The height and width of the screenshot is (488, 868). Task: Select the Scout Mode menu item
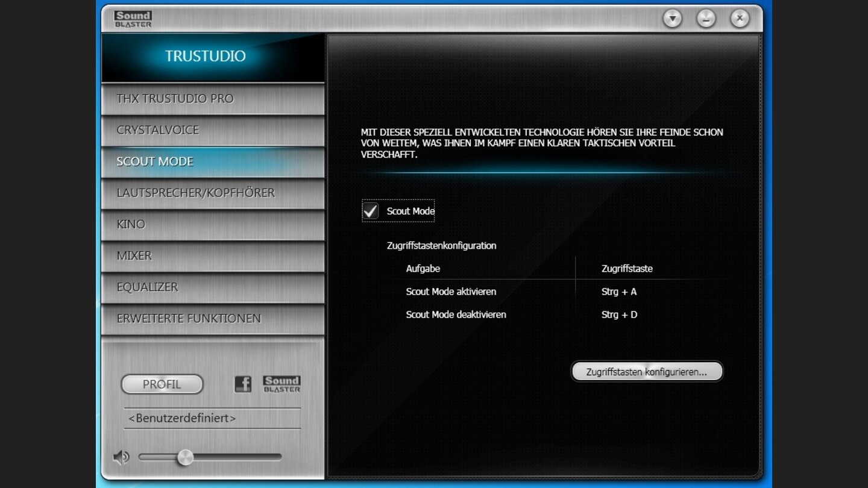point(213,161)
